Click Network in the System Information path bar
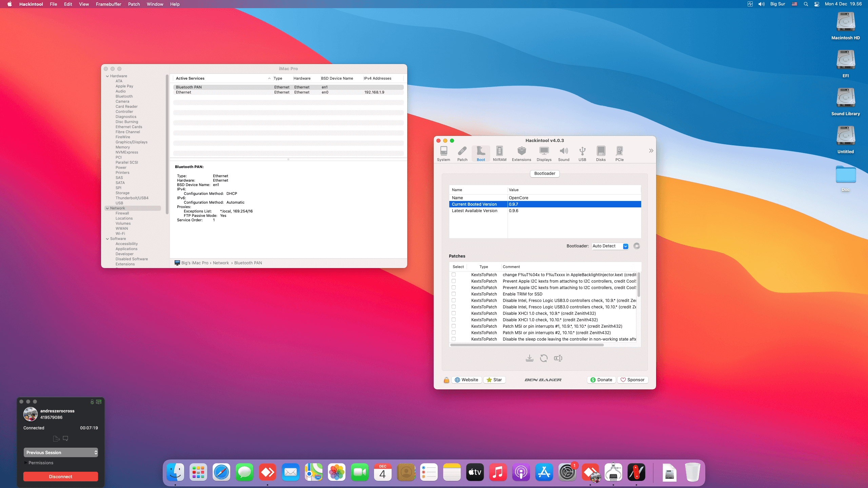 tap(221, 263)
